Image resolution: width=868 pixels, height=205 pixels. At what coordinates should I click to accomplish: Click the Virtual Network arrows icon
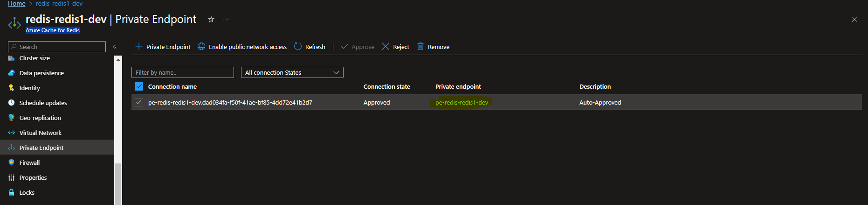click(x=12, y=133)
